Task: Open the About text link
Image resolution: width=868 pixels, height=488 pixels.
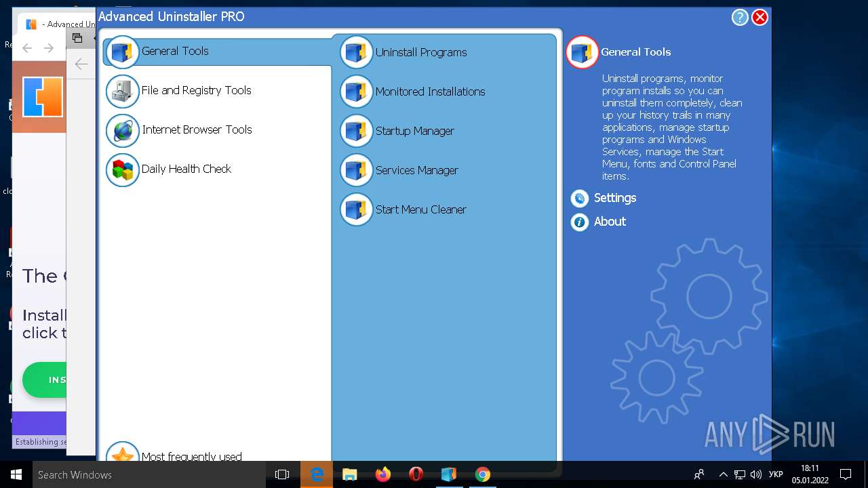Action: click(610, 222)
